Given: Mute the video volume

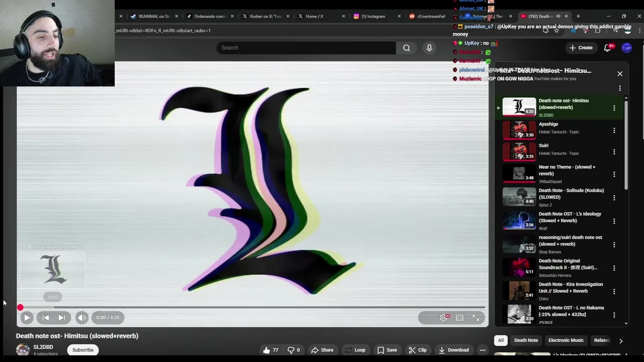Looking at the screenshot, I should (x=82, y=317).
